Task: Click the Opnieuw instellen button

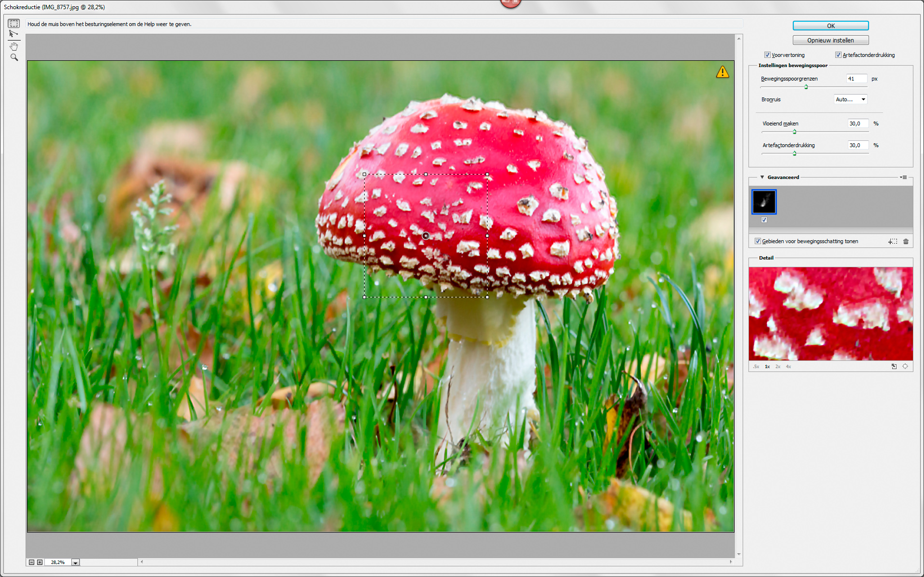Action: pyautogui.click(x=830, y=41)
